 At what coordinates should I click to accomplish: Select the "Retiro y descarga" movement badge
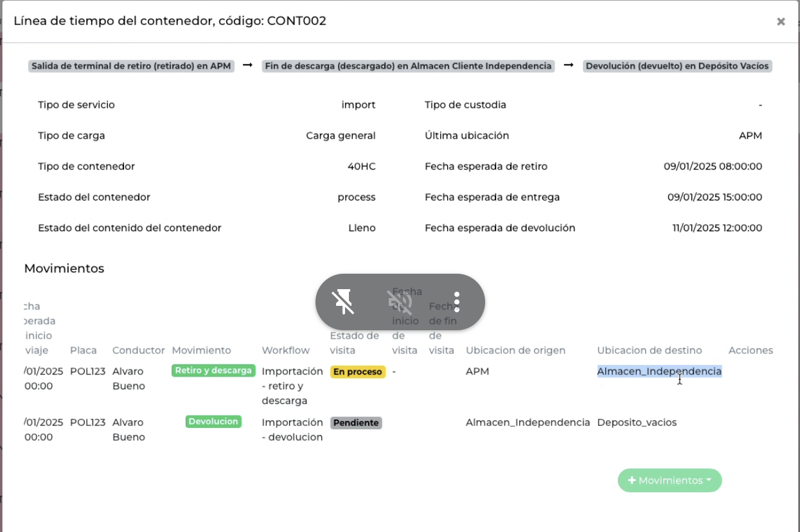click(213, 371)
